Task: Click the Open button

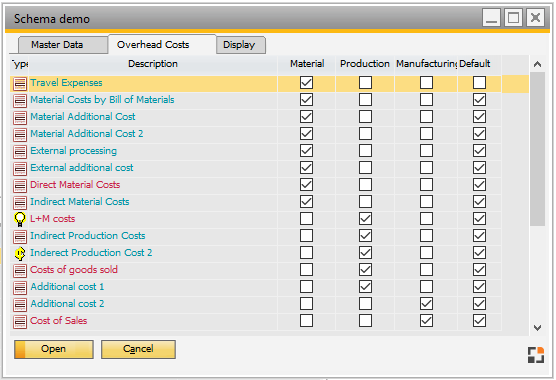Action: coord(54,349)
